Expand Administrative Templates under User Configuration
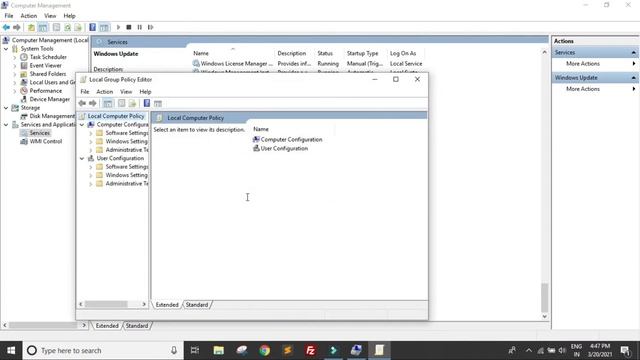640x360 pixels. click(x=91, y=184)
